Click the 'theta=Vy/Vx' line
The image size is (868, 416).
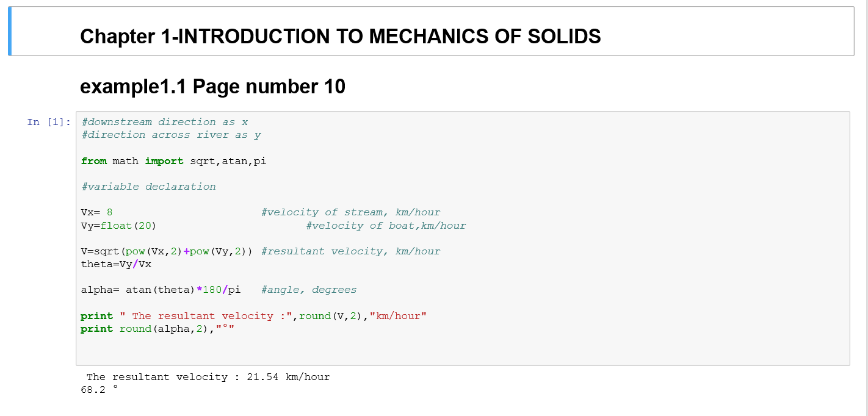(116, 264)
